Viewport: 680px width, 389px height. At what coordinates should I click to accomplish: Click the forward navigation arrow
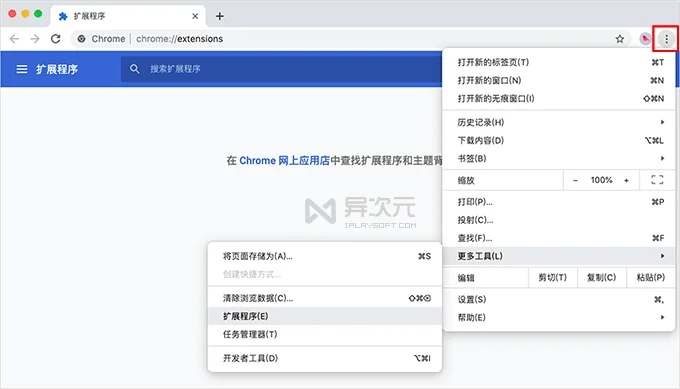click(35, 39)
